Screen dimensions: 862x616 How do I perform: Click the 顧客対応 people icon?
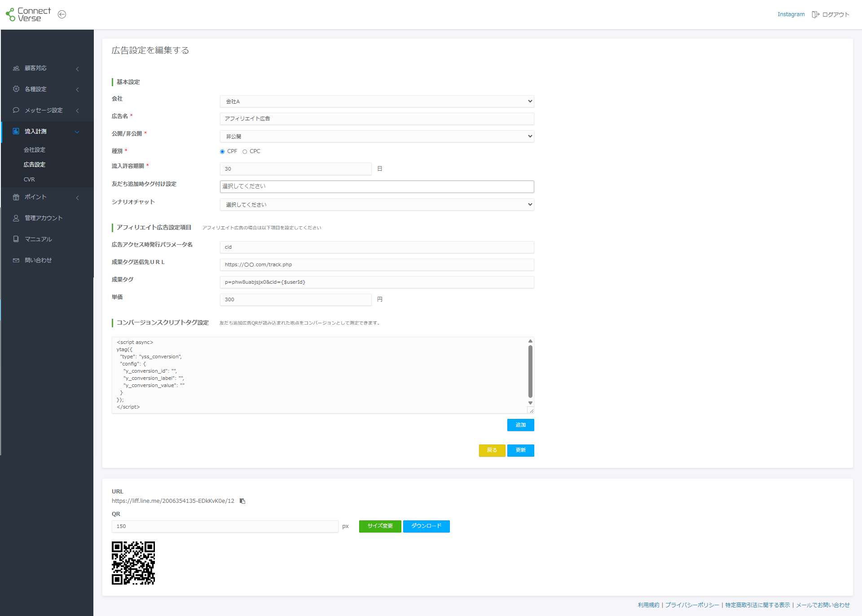16,68
